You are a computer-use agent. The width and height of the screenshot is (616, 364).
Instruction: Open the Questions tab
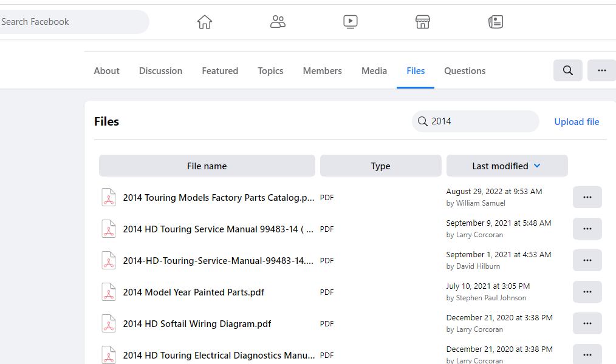465,71
